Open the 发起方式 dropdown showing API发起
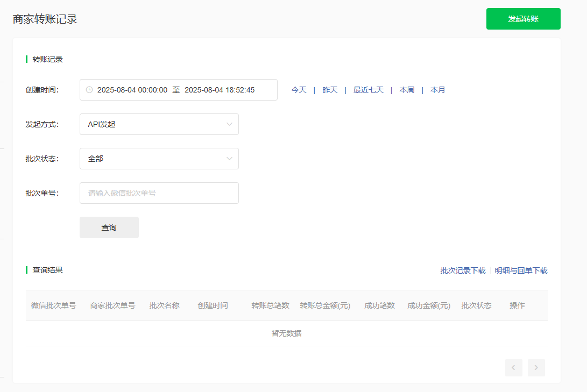Viewport: 587px width, 392px height. (159, 124)
